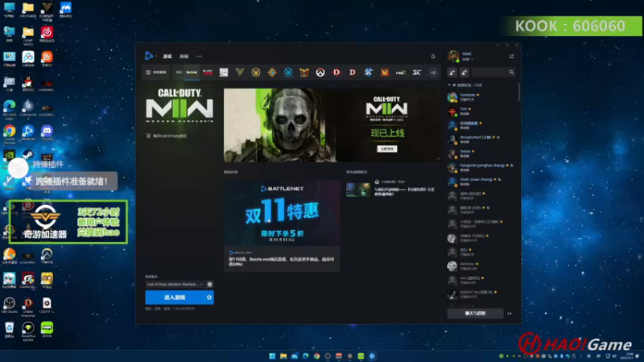Open Edge from the taskbar
644x362 pixels.
pos(306,356)
